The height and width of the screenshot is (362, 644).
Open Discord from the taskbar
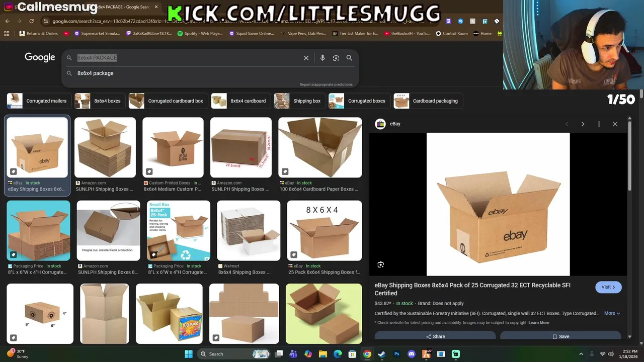412,354
